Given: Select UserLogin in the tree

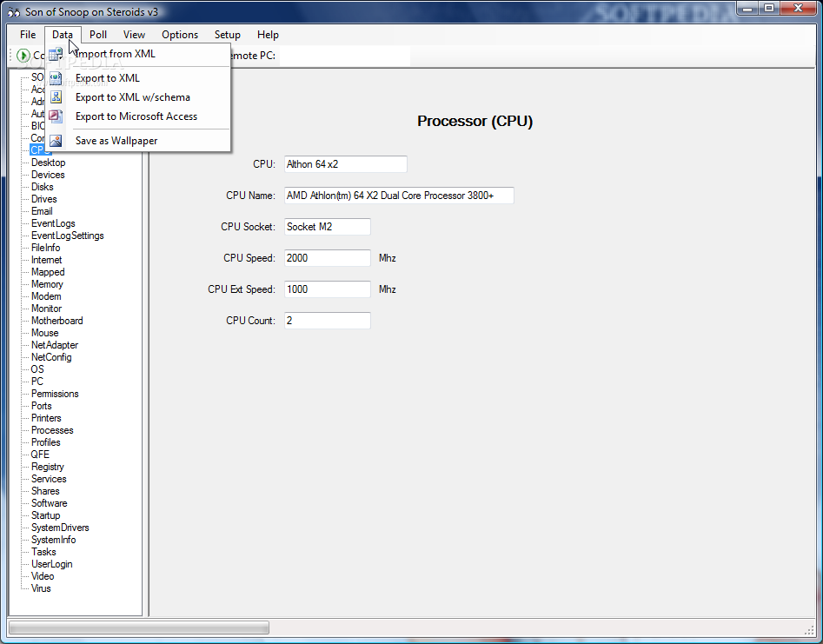Looking at the screenshot, I should point(51,564).
